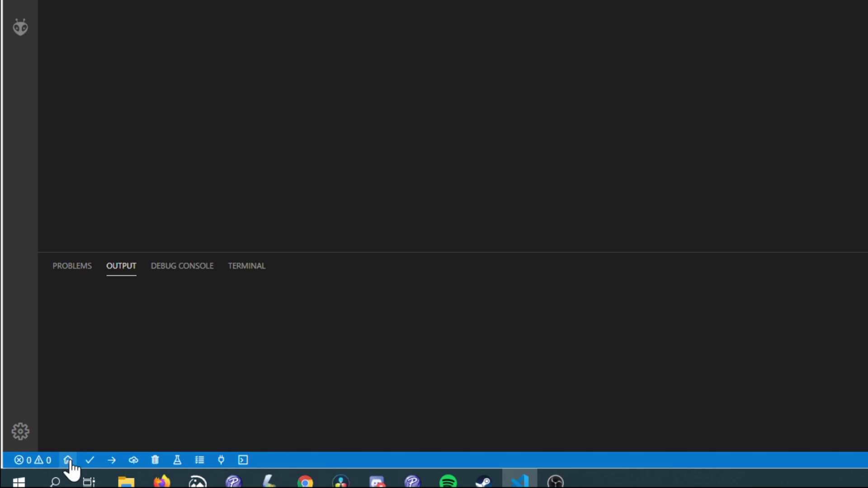The image size is (868, 488).
Task: Click the Clean trash can icon
Action: [x=155, y=460]
